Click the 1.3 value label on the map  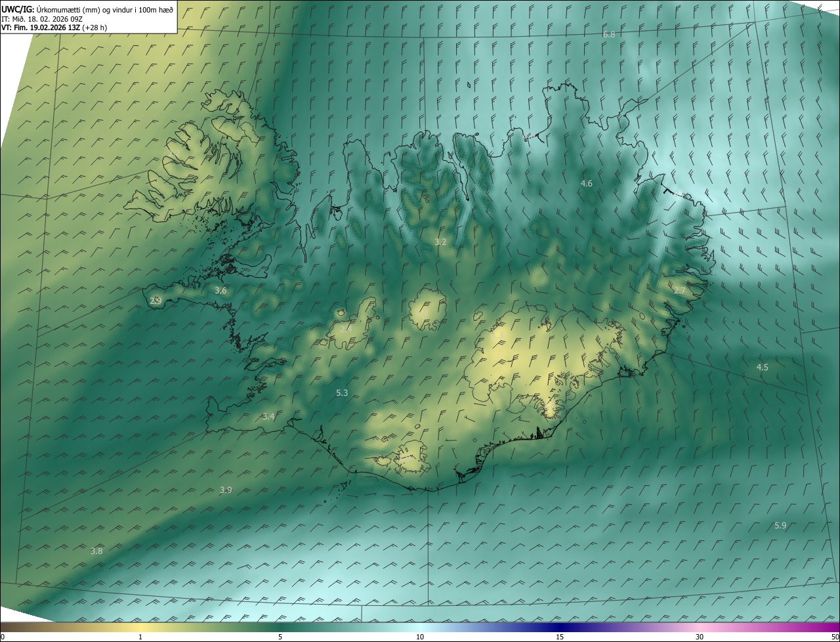coord(497,335)
